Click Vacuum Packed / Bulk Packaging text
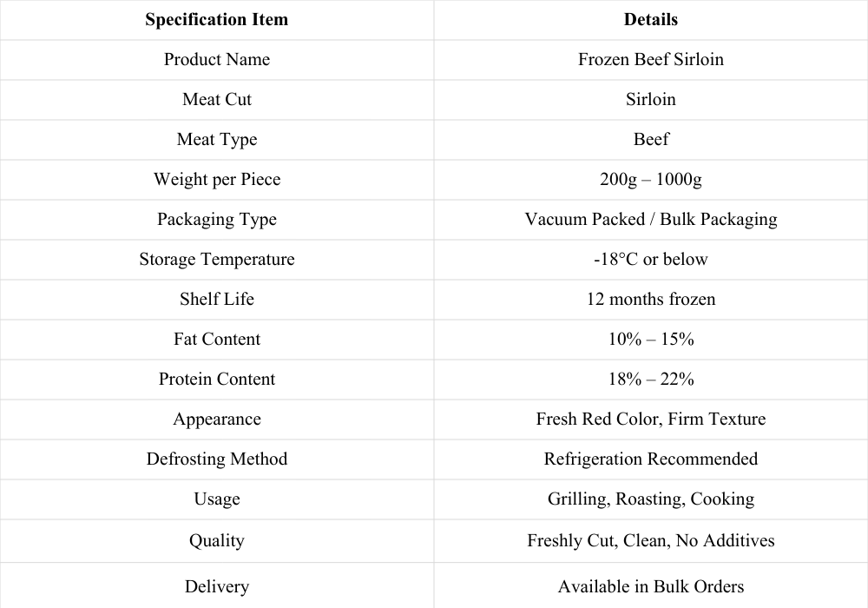The width and height of the screenshot is (868, 608). [650, 219]
